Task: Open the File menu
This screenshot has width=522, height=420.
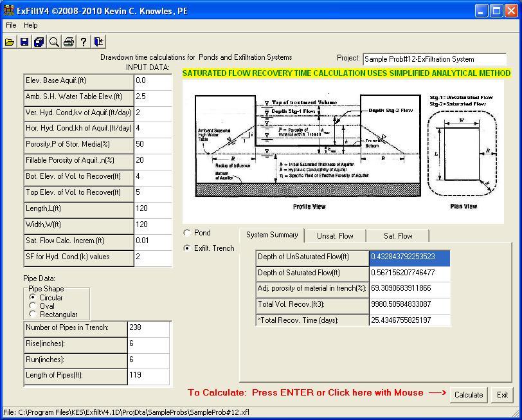Action: click(x=11, y=25)
